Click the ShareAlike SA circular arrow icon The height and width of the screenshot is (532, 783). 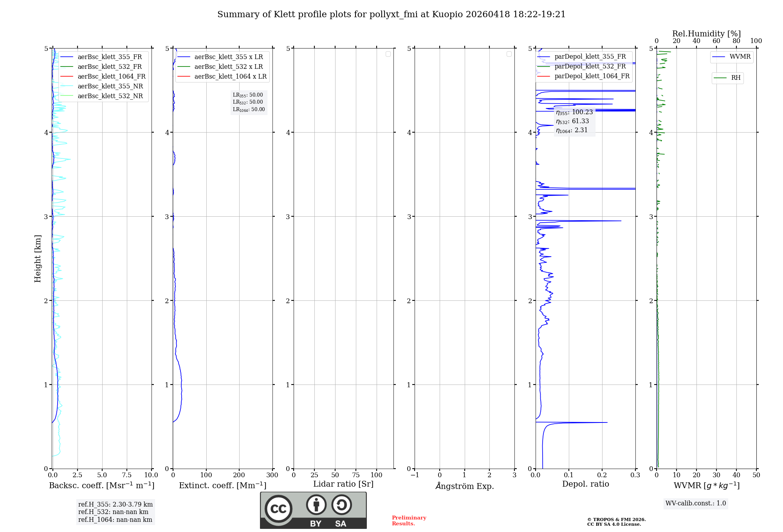[341, 505]
